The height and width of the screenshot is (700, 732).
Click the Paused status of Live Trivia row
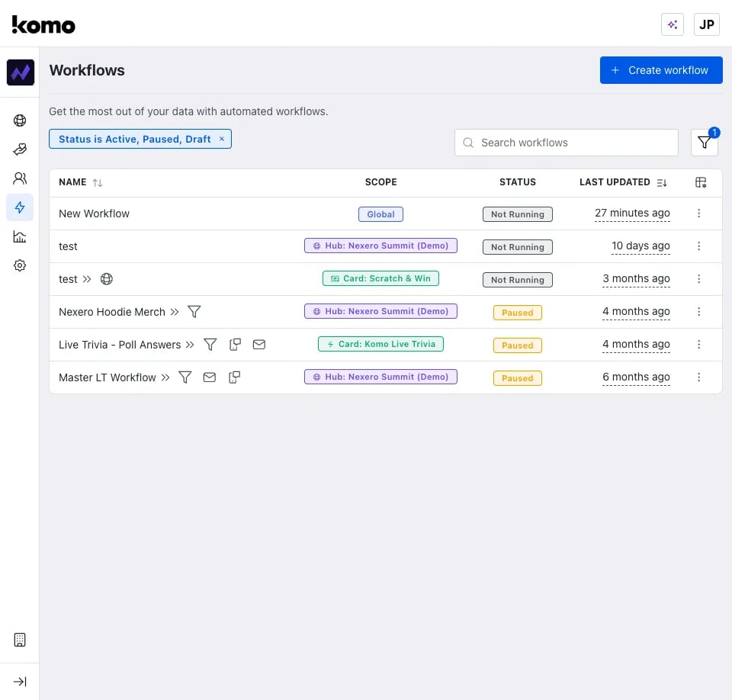click(517, 345)
